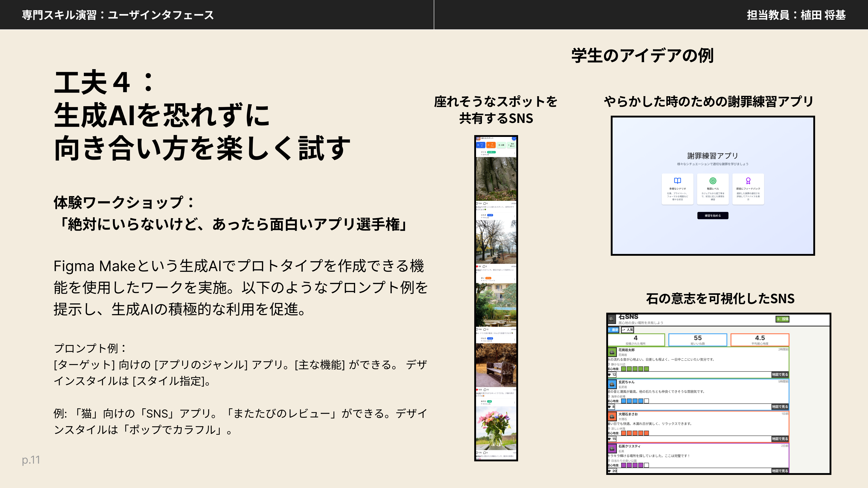Open the three-dot menu on さくら's post
868x488 pixels.
coord(515,153)
